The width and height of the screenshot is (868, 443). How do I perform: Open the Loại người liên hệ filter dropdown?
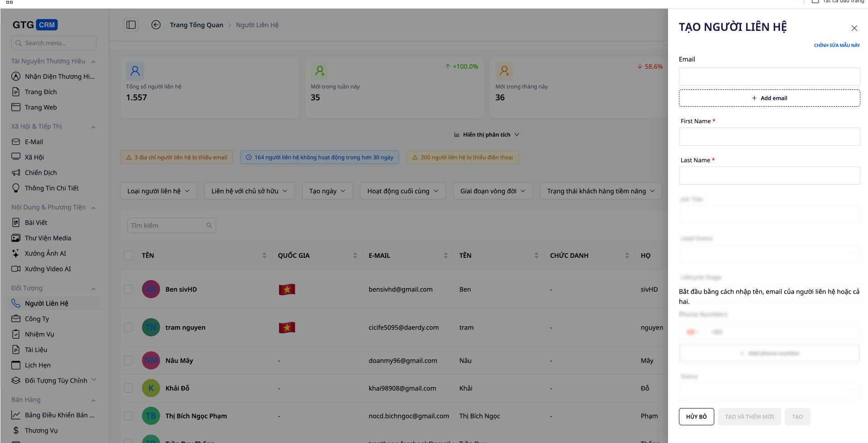tap(158, 191)
